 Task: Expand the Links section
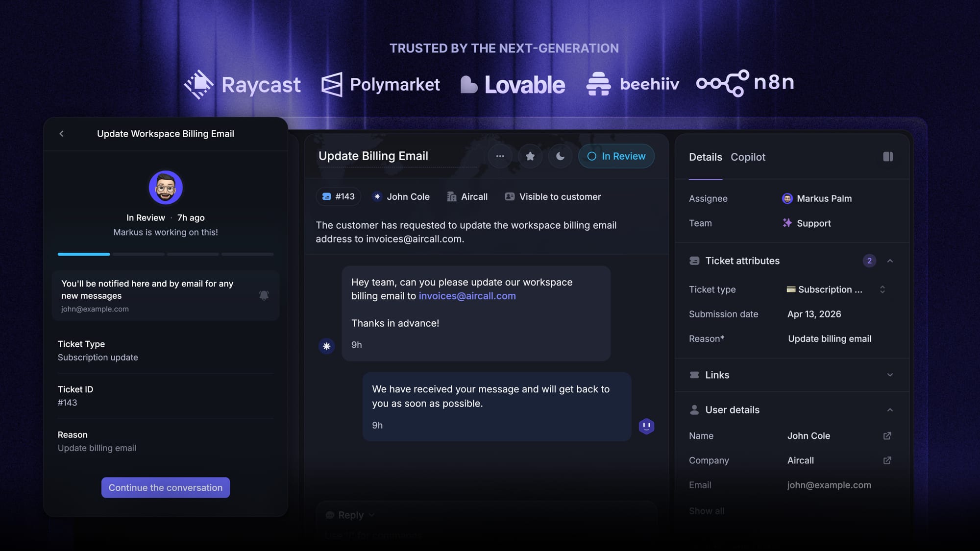(890, 375)
